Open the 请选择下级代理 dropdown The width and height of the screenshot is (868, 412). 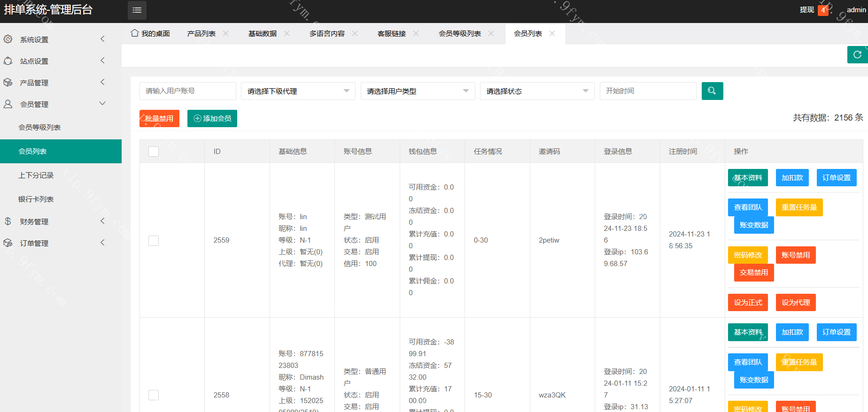(x=298, y=91)
